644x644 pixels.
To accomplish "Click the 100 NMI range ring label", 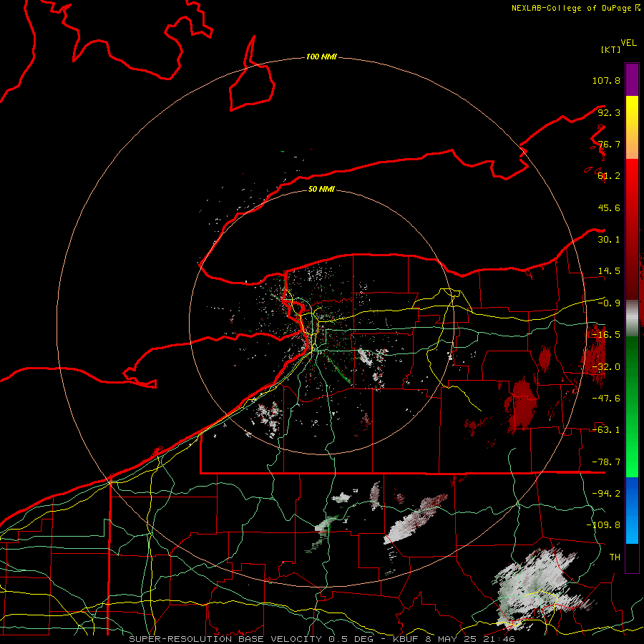I will pos(321,57).
